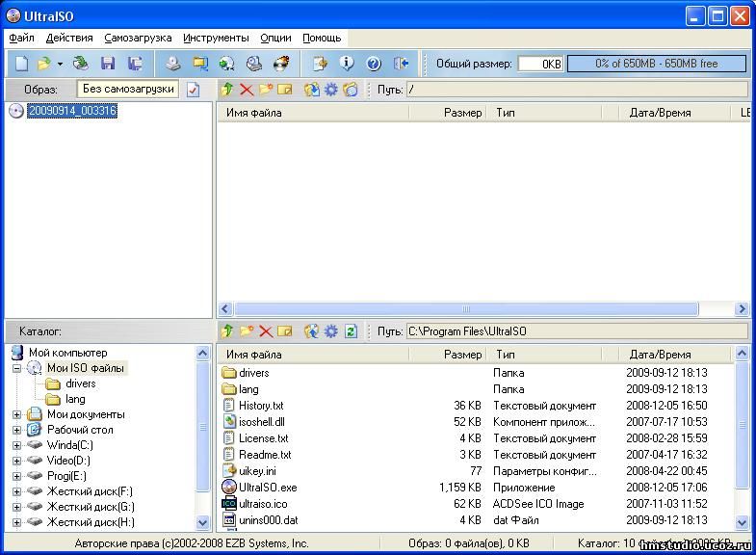
Task: Expand the Progi(E:) drive node
Action: 17,476
